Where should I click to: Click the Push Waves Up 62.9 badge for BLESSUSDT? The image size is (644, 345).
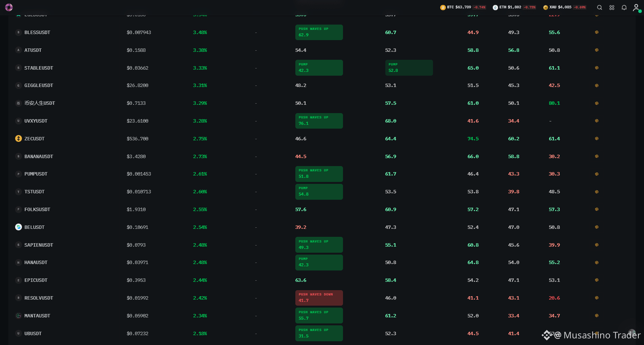[x=319, y=32]
